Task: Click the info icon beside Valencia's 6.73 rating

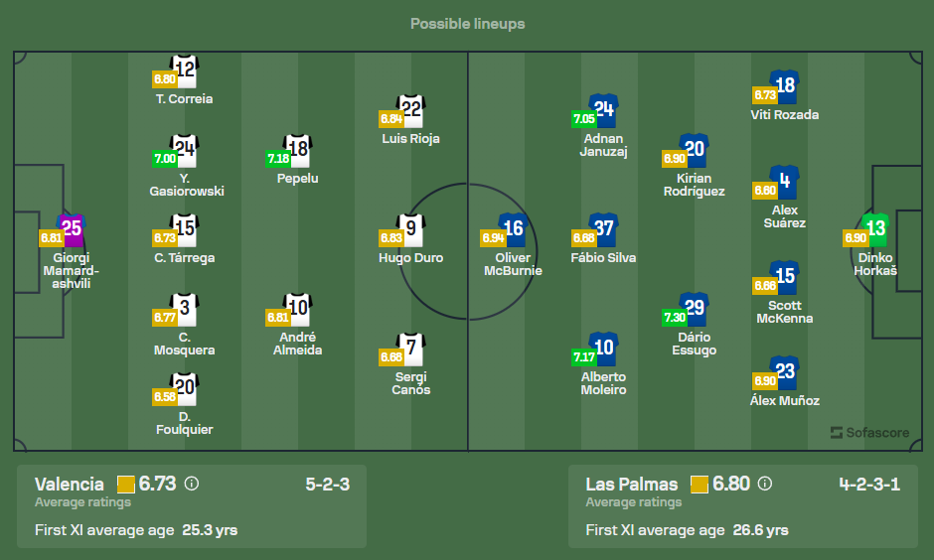Action: click(x=192, y=484)
